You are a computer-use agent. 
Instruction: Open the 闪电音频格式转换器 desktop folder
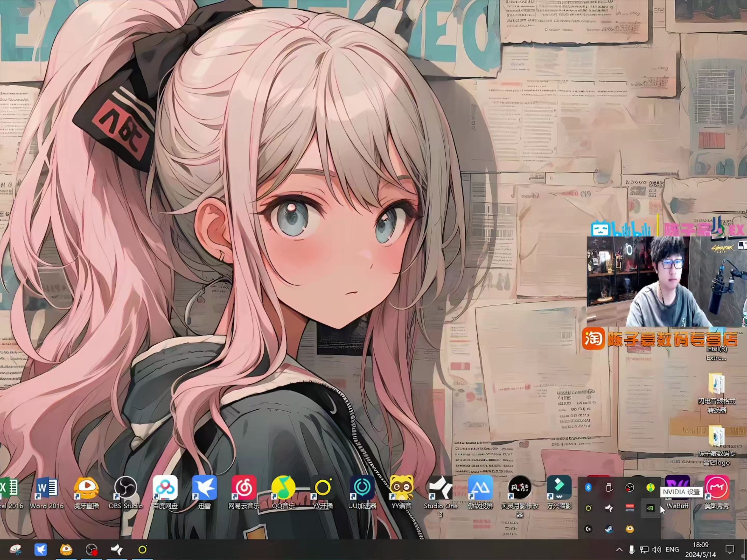click(x=717, y=393)
